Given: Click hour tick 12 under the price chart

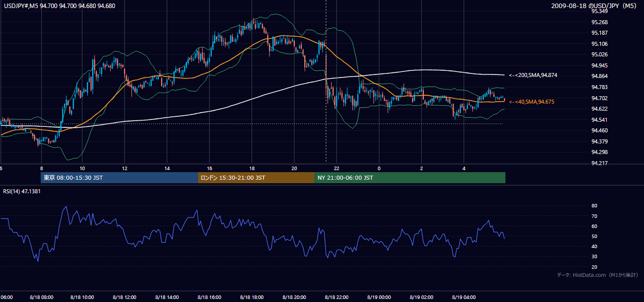Looking at the screenshot, I should [x=124, y=168].
